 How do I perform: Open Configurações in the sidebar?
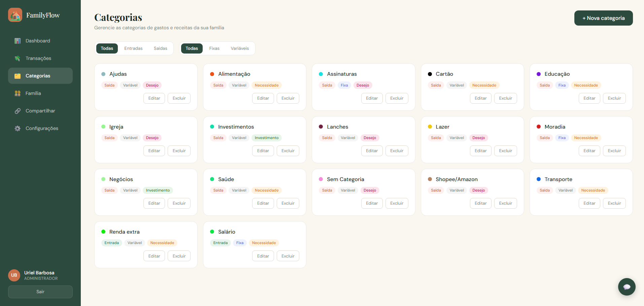tap(40, 128)
